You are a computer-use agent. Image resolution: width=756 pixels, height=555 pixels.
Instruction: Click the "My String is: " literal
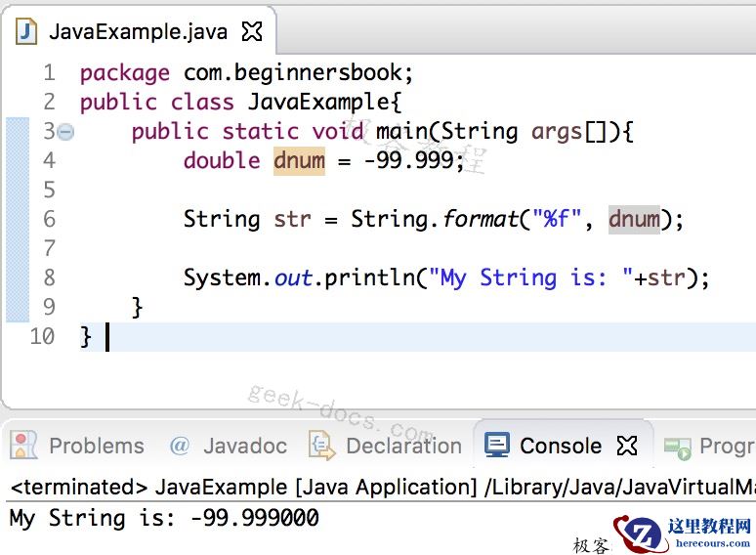[529, 278]
